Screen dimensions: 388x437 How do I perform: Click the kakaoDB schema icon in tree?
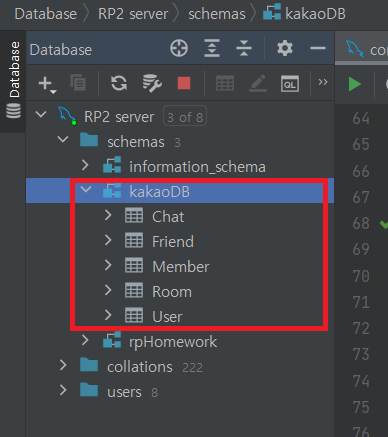(x=112, y=191)
